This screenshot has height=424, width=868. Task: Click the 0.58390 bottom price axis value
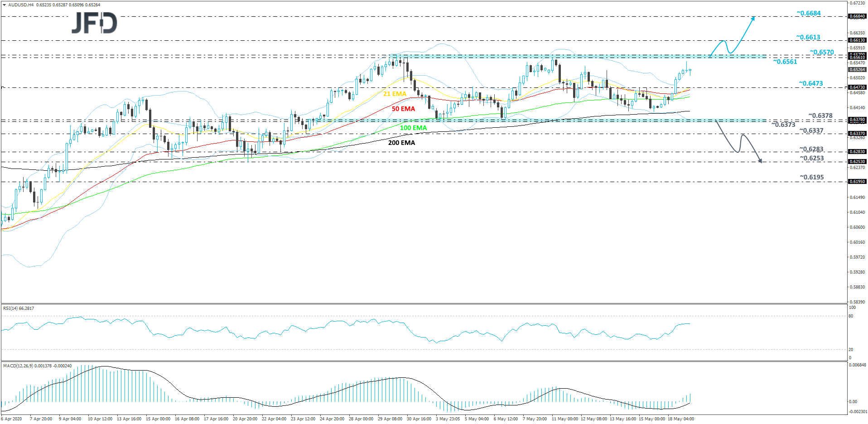click(x=857, y=302)
